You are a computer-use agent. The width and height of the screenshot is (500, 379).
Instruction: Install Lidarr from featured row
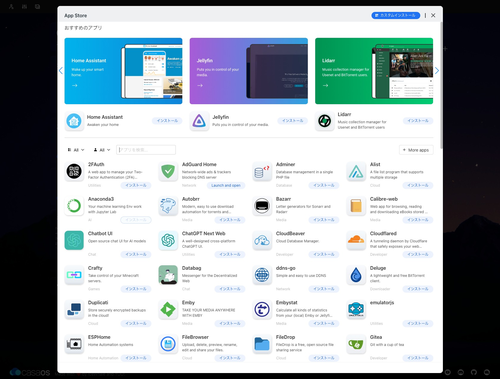point(418,121)
